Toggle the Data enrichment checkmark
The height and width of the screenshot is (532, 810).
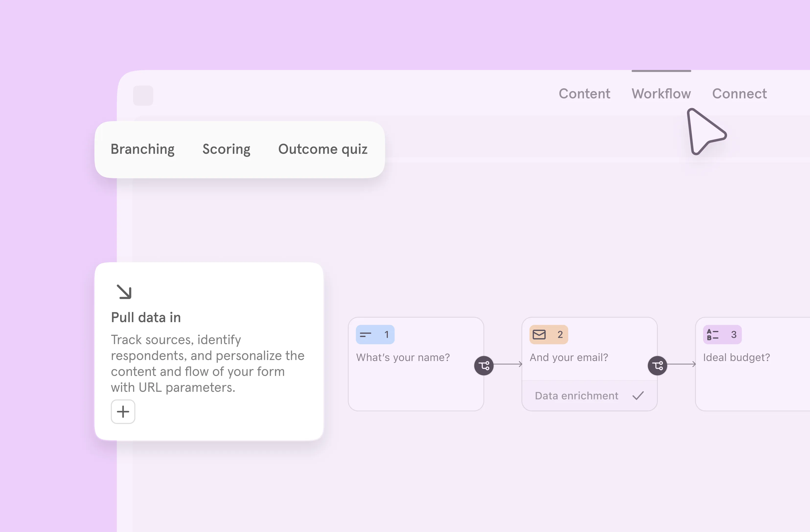pos(638,396)
